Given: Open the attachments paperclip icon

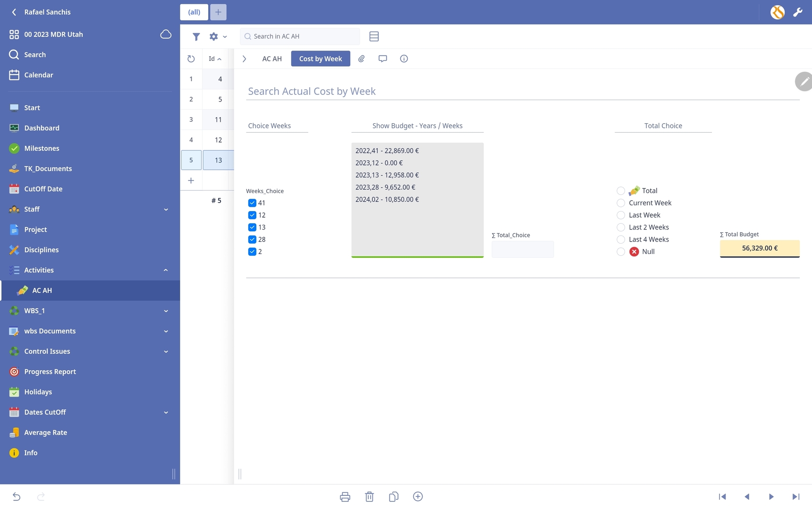Looking at the screenshot, I should [361, 59].
